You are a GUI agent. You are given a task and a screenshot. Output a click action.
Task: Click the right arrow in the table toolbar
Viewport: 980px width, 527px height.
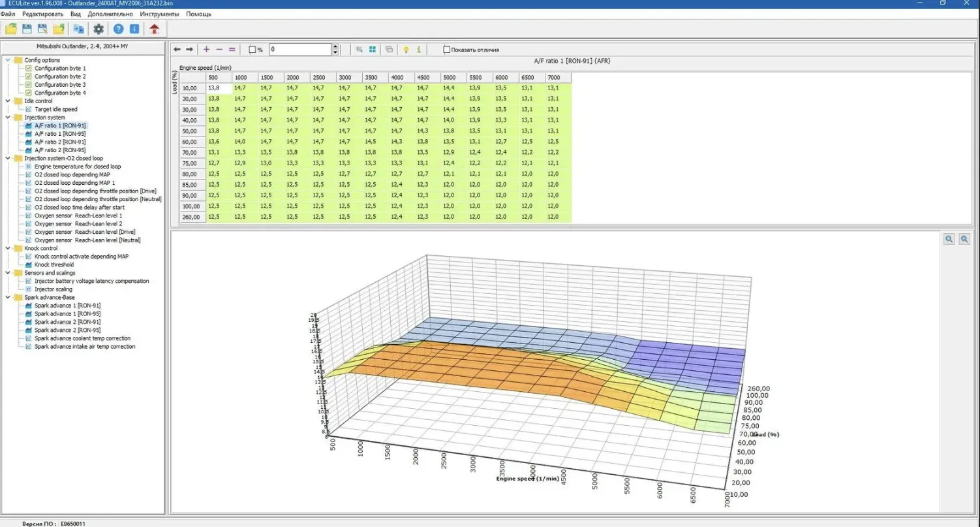tap(189, 50)
